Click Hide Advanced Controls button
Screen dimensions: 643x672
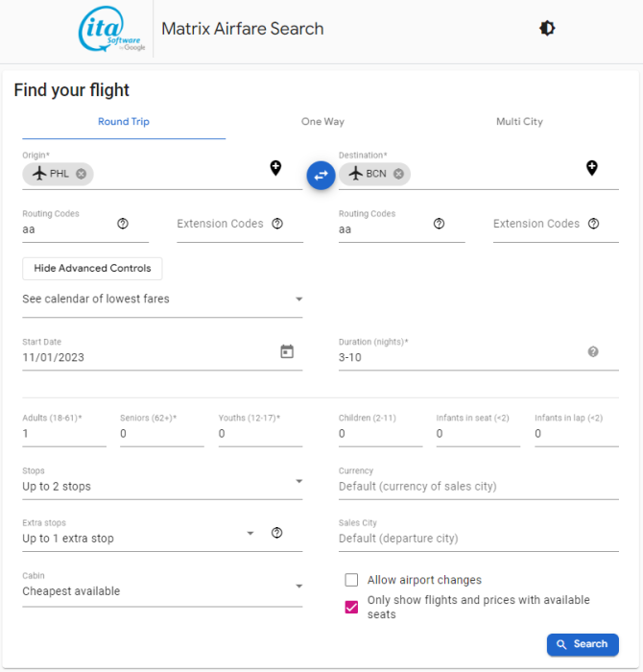[92, 268]
